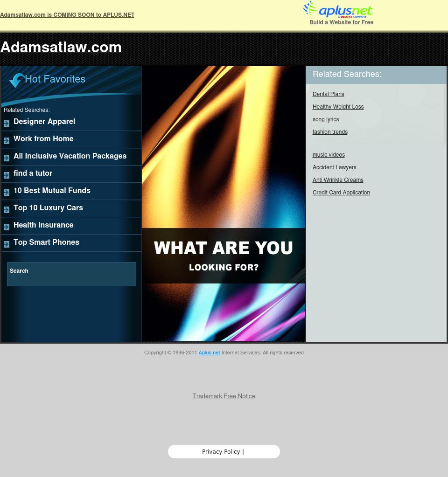Screen dimensions: 448x477
Task: Open the Anti Wrinkle Creams link
Action: click(338, 180)
